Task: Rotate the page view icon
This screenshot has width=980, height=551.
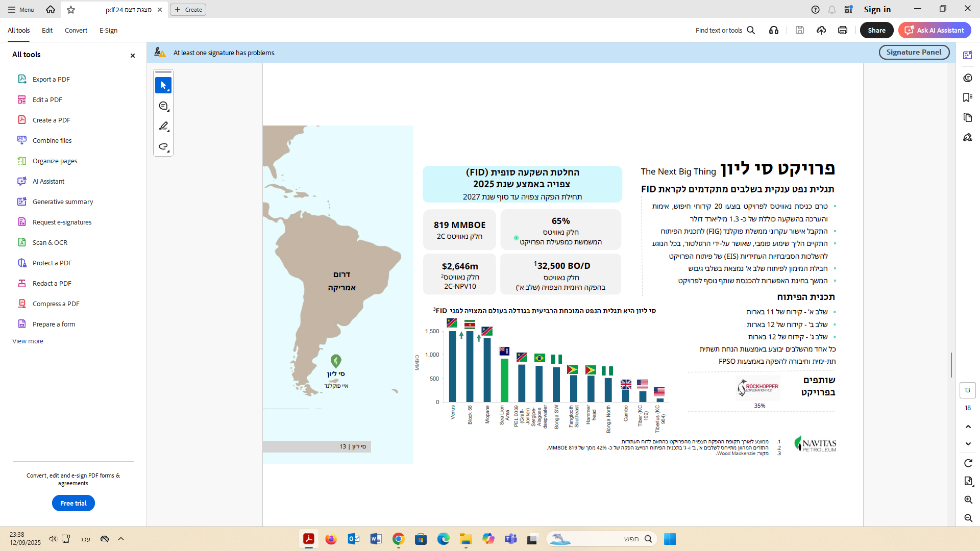Action: pyautogui.click(x=968, y=463)
